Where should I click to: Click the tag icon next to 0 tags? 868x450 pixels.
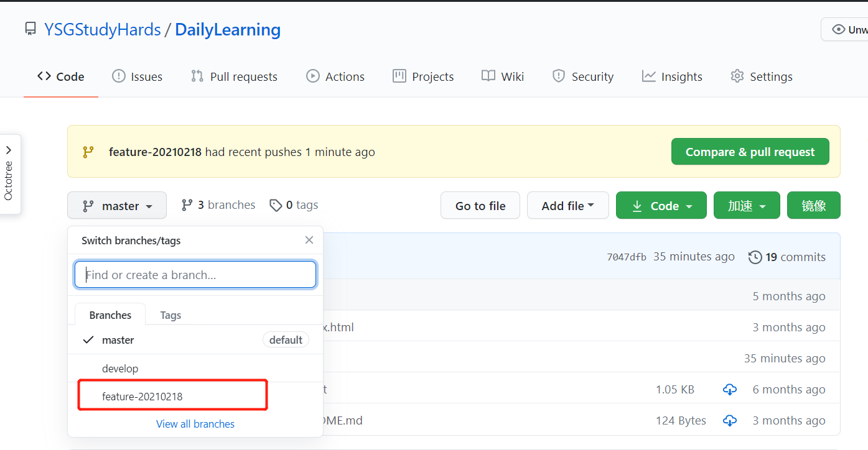276,205
